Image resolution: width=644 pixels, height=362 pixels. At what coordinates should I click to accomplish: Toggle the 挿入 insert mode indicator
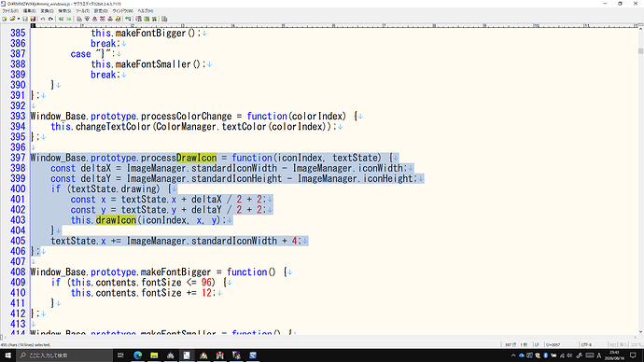[x=623, y=345]
